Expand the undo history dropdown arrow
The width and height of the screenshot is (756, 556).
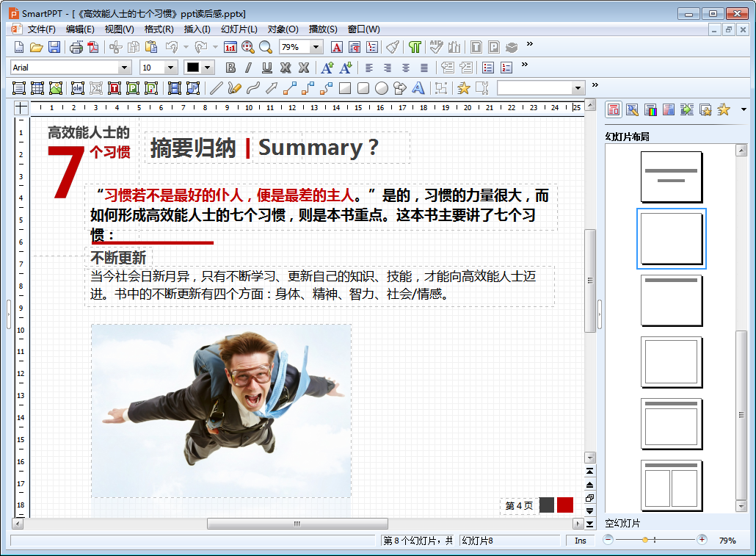coord(186,47)
